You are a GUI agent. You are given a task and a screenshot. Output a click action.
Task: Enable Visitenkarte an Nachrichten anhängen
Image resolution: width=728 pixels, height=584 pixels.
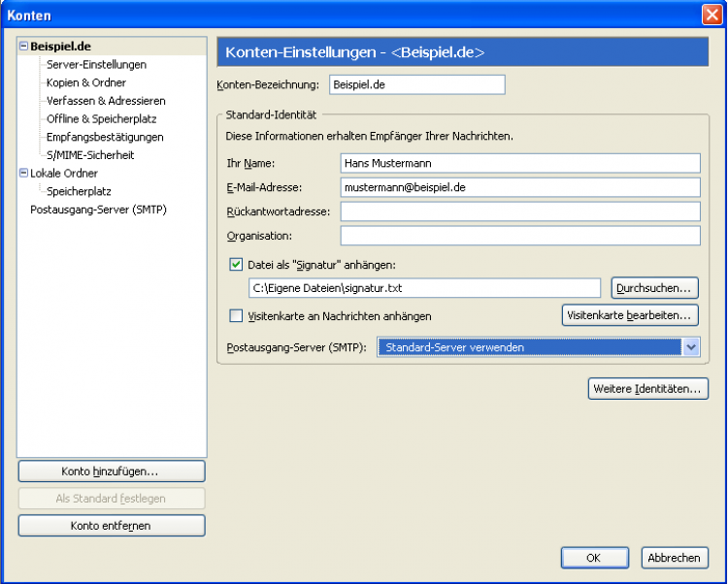236,315
